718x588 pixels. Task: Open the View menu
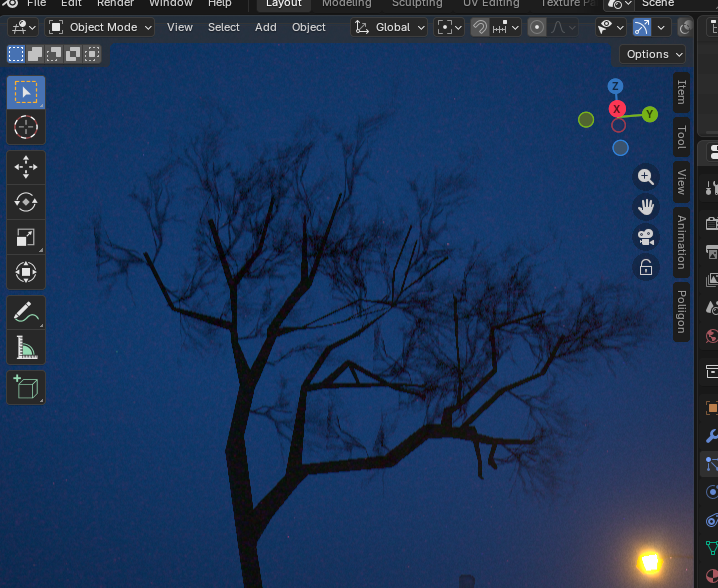pyautogui.click(x=180, y=27)
